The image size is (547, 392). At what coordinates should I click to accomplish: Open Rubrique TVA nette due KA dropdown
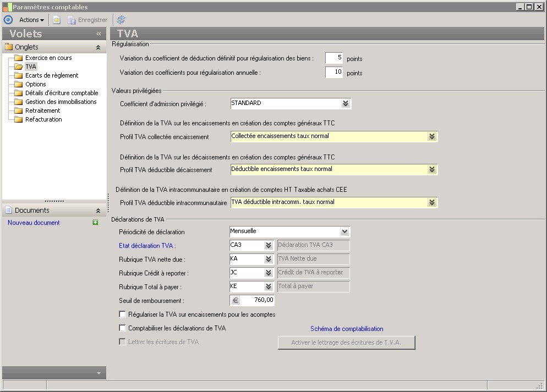point(268,259)
